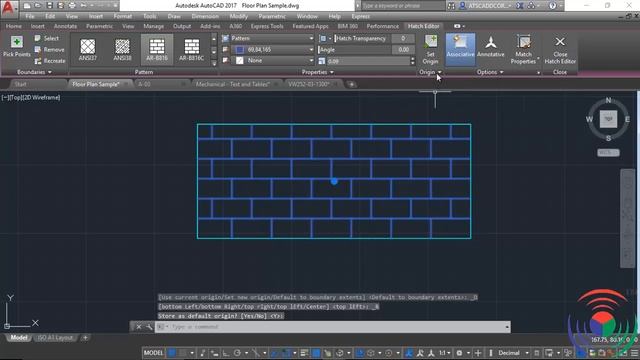Choose the ANSI38 hatch pattern
This screenshot has height=360, width=640.
pyautogui.click(x=122, y=50)
